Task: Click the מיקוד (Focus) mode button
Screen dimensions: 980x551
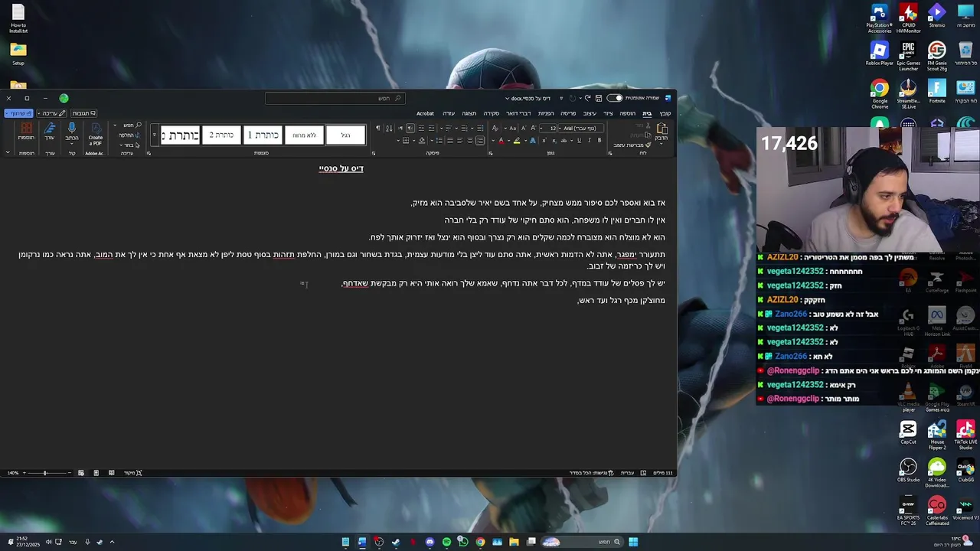Action: pos(132,473)
